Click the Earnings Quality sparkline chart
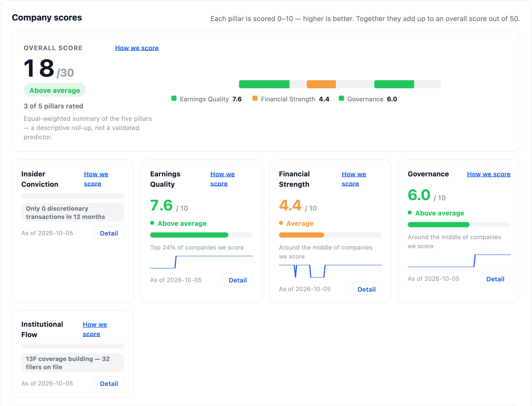This screenshot has width=532, height=406. click(x=201, y=262)
